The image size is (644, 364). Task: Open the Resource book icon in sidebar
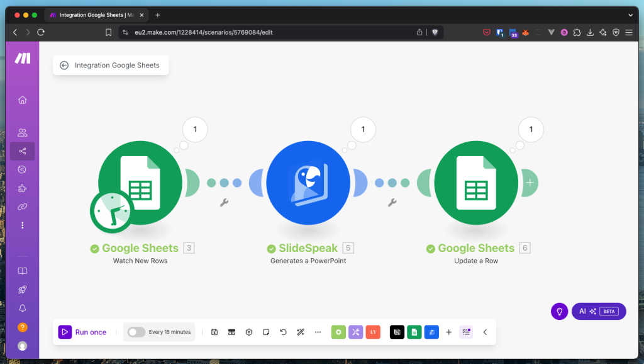click(23, 271)
